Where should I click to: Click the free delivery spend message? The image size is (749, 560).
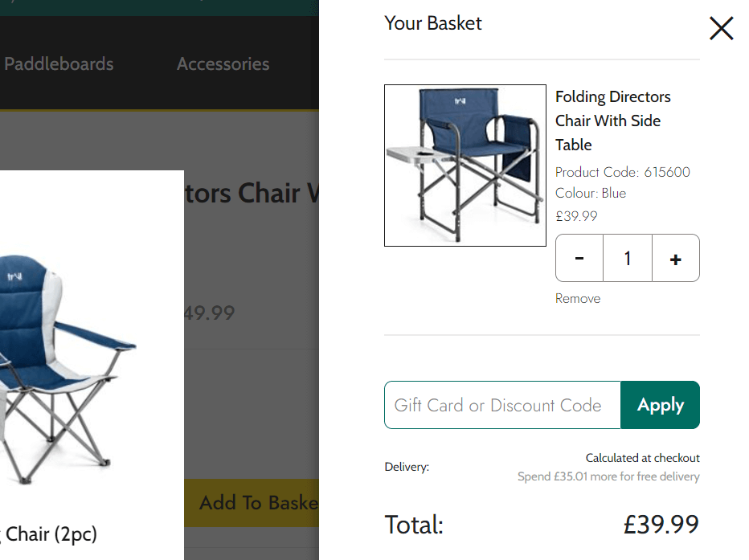tap(608, 477)
